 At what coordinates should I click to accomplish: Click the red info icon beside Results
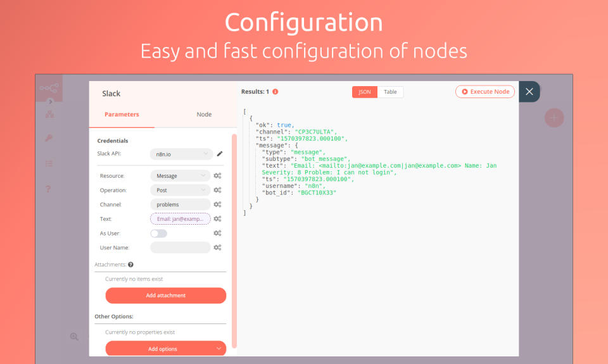pos(275,92)
